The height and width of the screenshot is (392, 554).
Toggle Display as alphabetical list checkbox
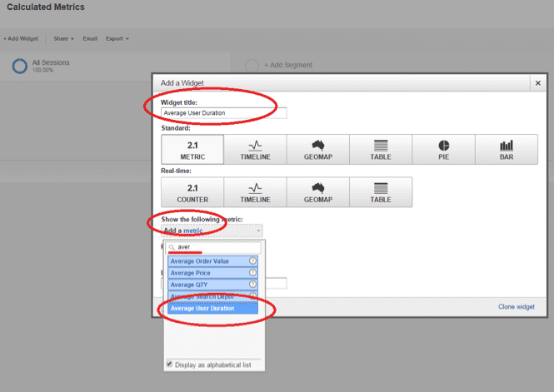coord(171,364)
